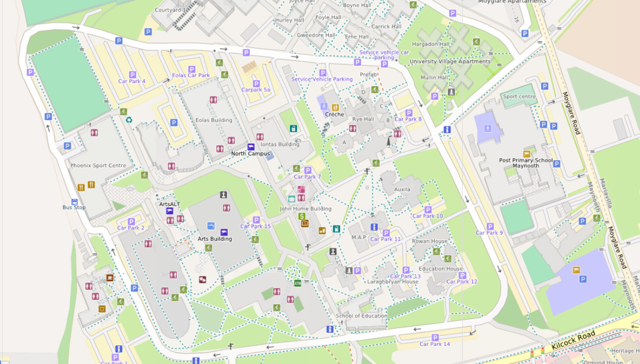This screenshot has width=640, height=364.
Task: Select the University Village Apartments label
Action: tap(450, 61)
